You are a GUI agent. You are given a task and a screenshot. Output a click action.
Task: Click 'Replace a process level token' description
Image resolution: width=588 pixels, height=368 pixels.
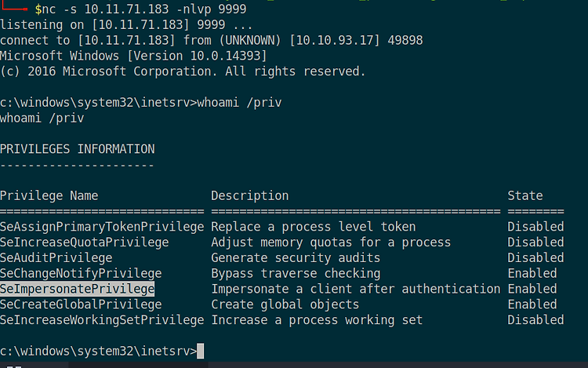[x=314, y=227]
